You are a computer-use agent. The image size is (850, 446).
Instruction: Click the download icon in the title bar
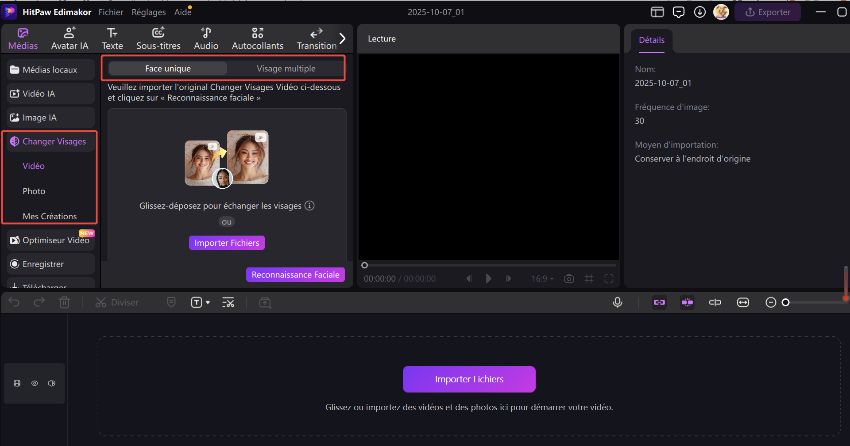700,13
